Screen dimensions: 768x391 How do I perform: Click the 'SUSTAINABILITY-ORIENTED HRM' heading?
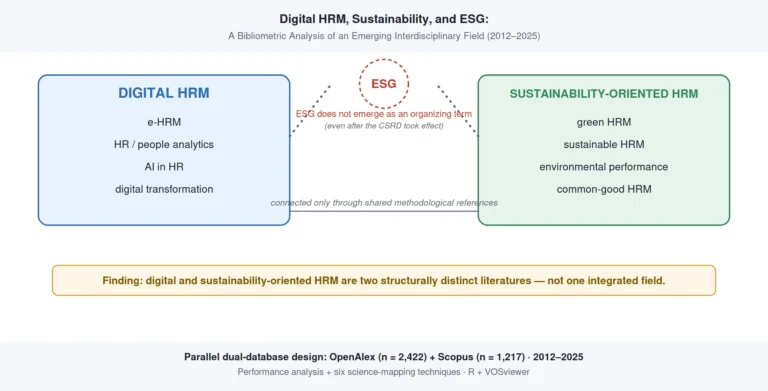[604, 94]
